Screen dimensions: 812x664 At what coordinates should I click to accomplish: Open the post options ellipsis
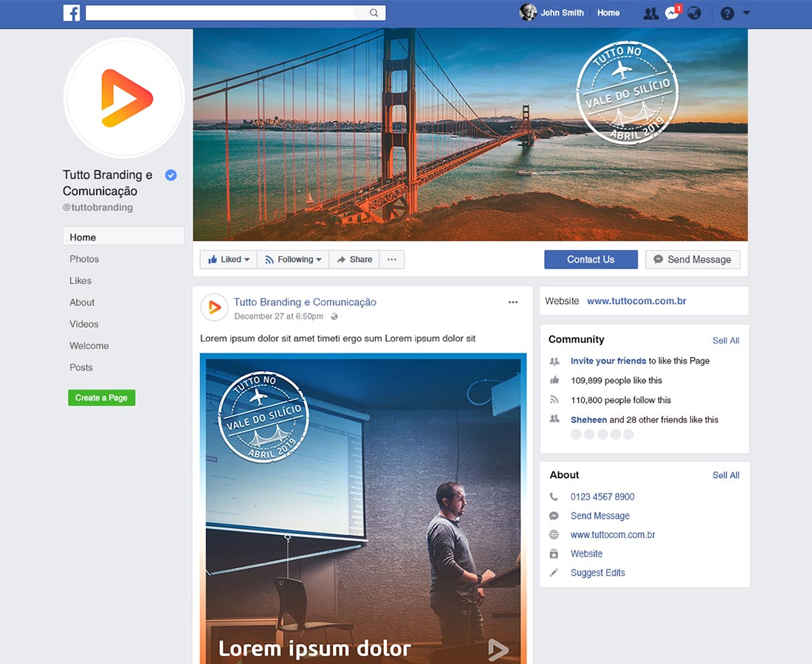(x=513, y=302)
